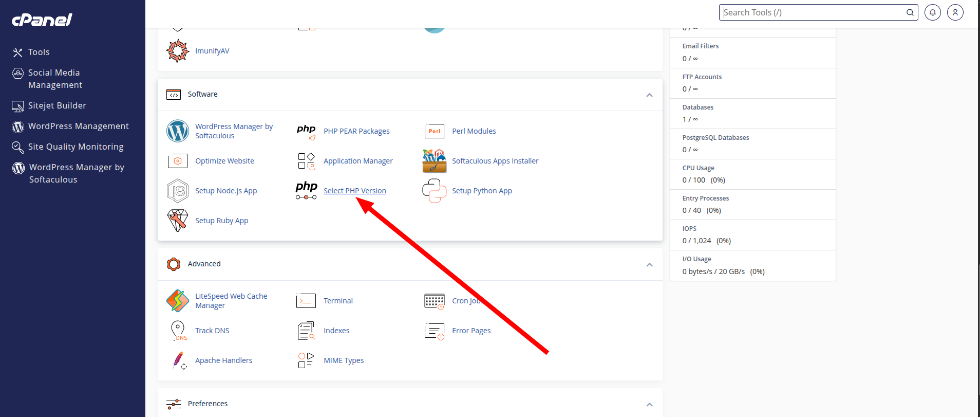Collapse the Software section chevron
The width and height of the screenshot is (980, 417).
coord(650,95)
